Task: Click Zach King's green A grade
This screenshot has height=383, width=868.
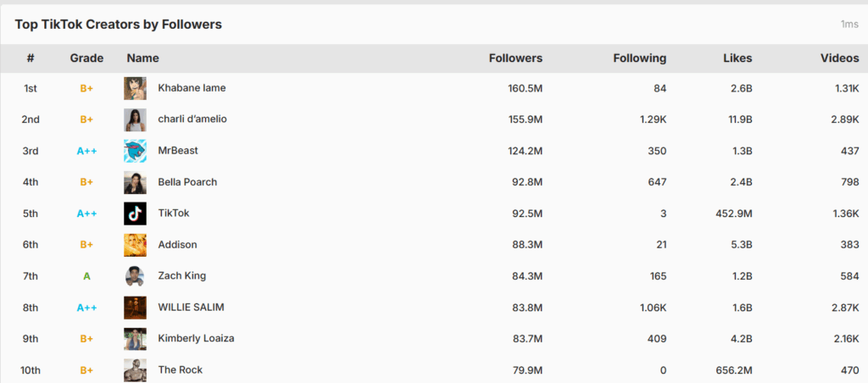Action: [86, 276]
